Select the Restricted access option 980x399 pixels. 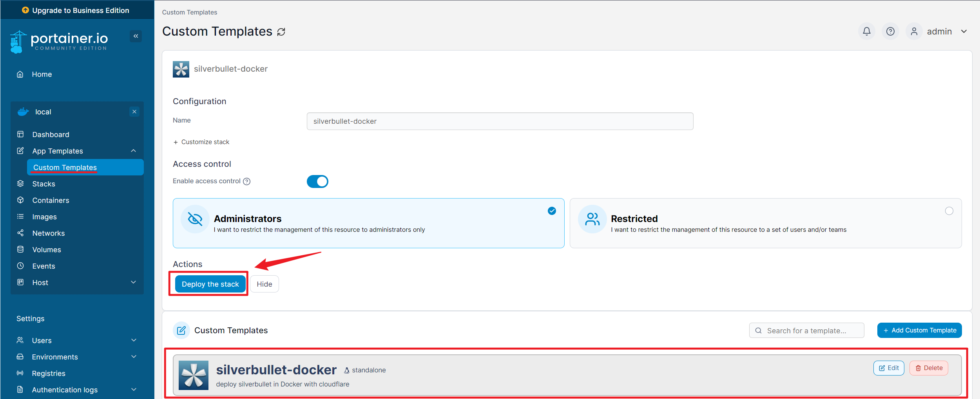[766, 223]
